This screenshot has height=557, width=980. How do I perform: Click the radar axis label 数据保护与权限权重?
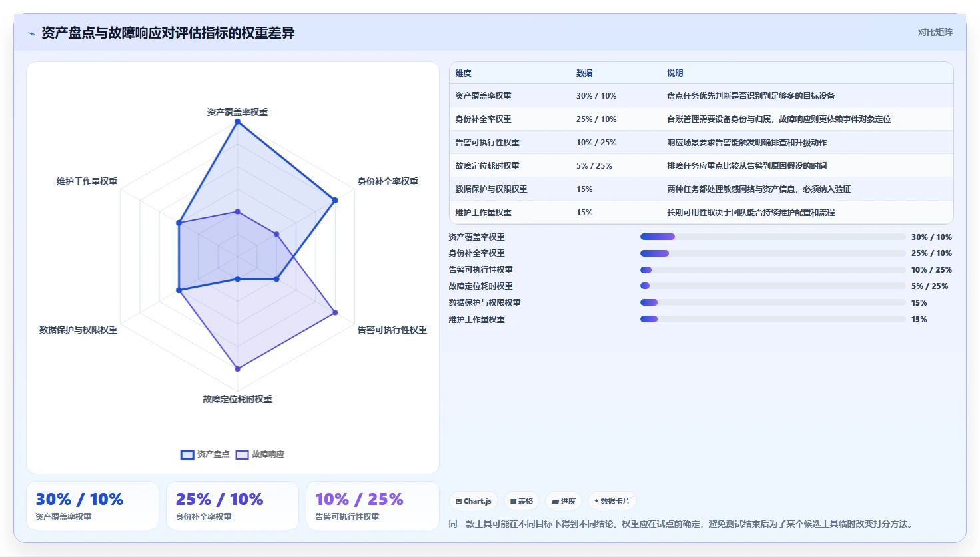[79, 330]
